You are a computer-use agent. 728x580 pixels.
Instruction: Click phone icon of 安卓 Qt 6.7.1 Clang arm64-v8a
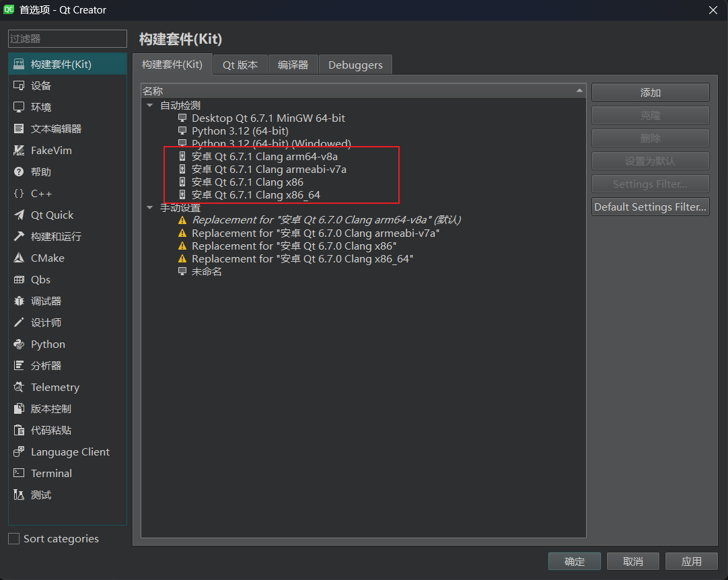tap(182, 157)
